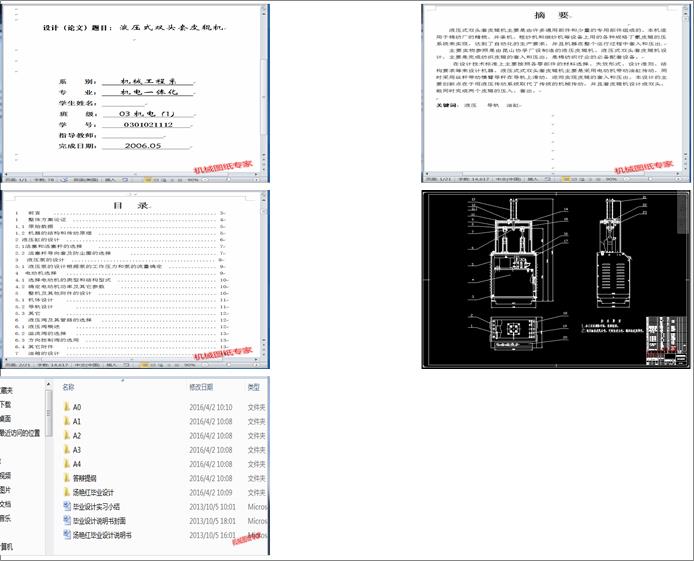Click the 目录 heading text

click(131, 205)
